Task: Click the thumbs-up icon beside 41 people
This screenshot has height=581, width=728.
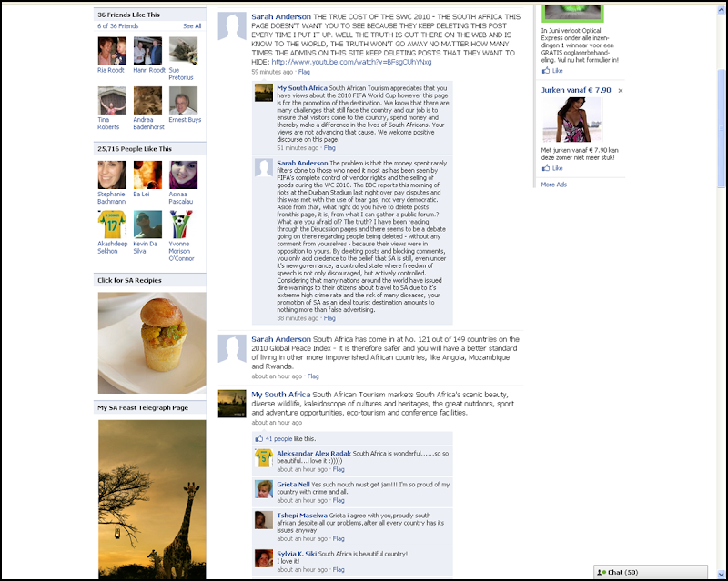Action: [259, 438]
